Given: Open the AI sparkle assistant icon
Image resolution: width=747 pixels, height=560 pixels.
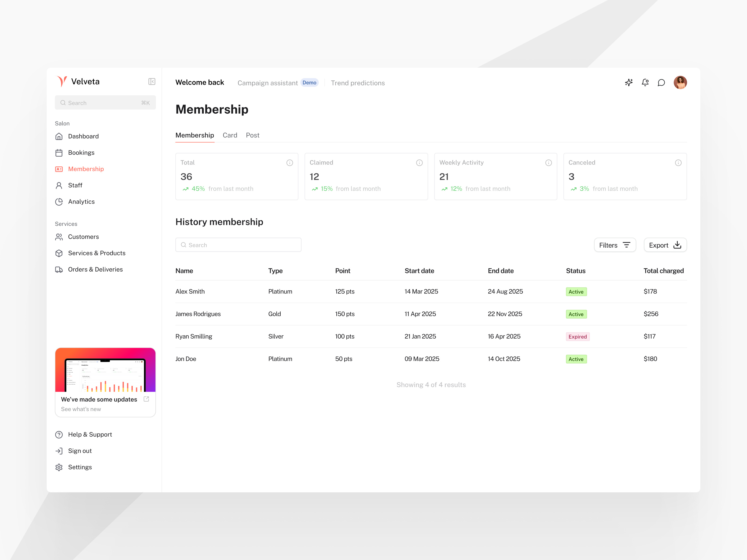Looking at the screenshot, I should point(628,83).
